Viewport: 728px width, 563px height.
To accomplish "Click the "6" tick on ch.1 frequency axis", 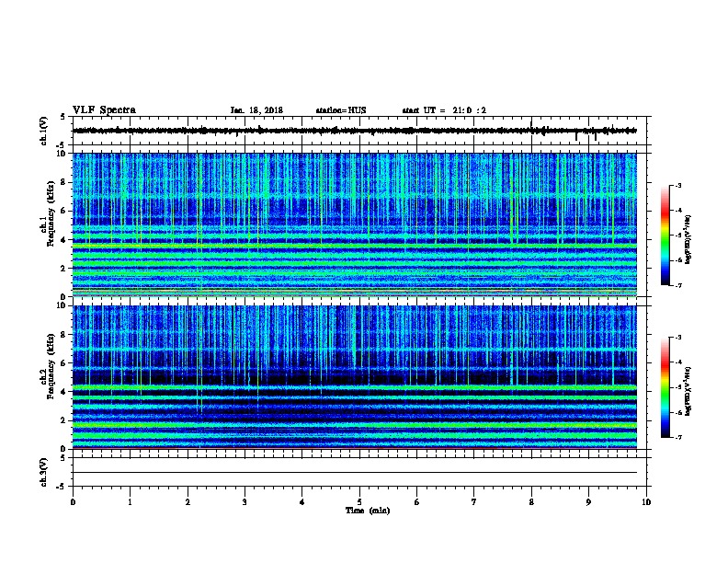I will click(x=63, y=211).
